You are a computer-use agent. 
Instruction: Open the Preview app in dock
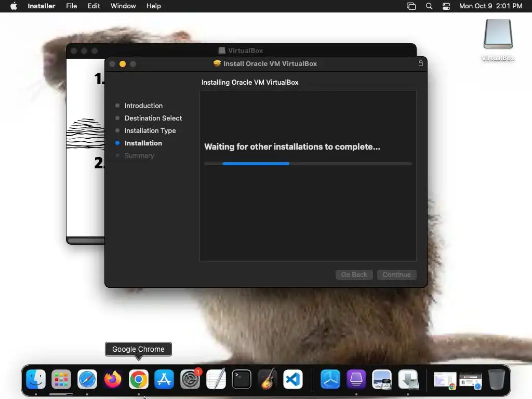(382, 379)
